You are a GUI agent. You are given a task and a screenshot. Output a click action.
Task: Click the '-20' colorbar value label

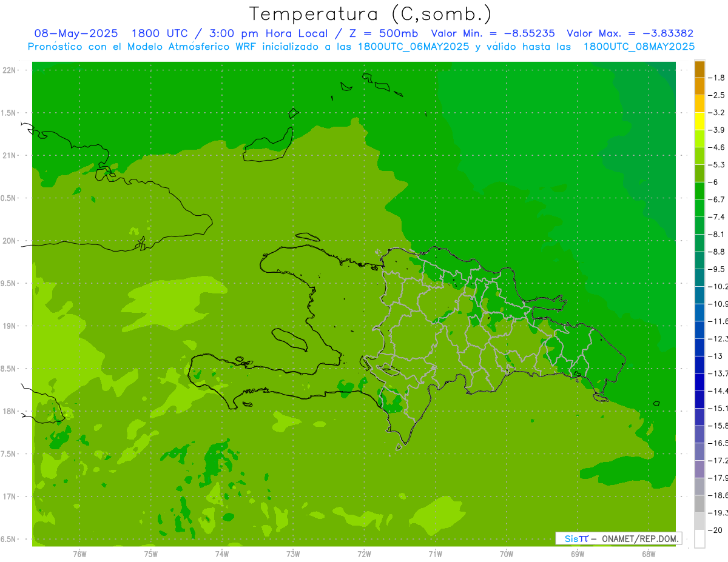pos(716,530)
